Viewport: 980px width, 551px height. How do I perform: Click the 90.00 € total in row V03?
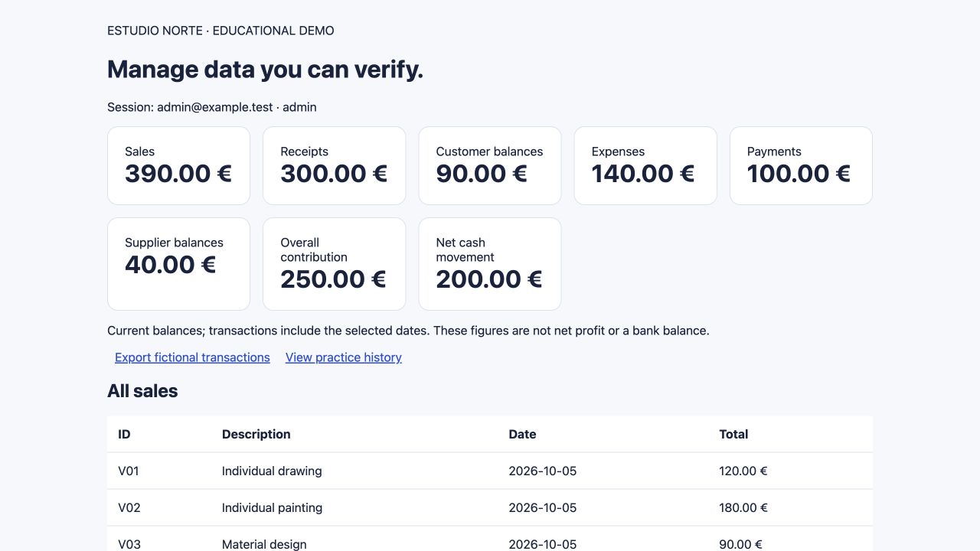[x=740, y=544]
